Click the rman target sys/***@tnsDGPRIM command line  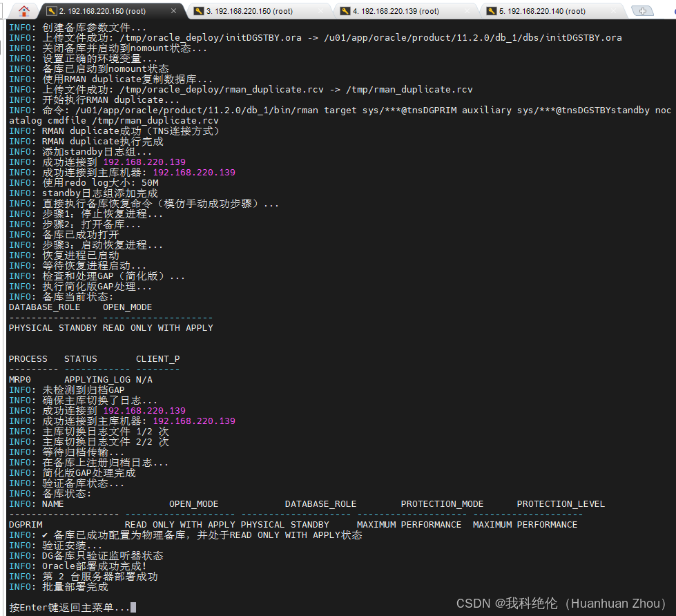pyautogui.click(x=340, y=110)
